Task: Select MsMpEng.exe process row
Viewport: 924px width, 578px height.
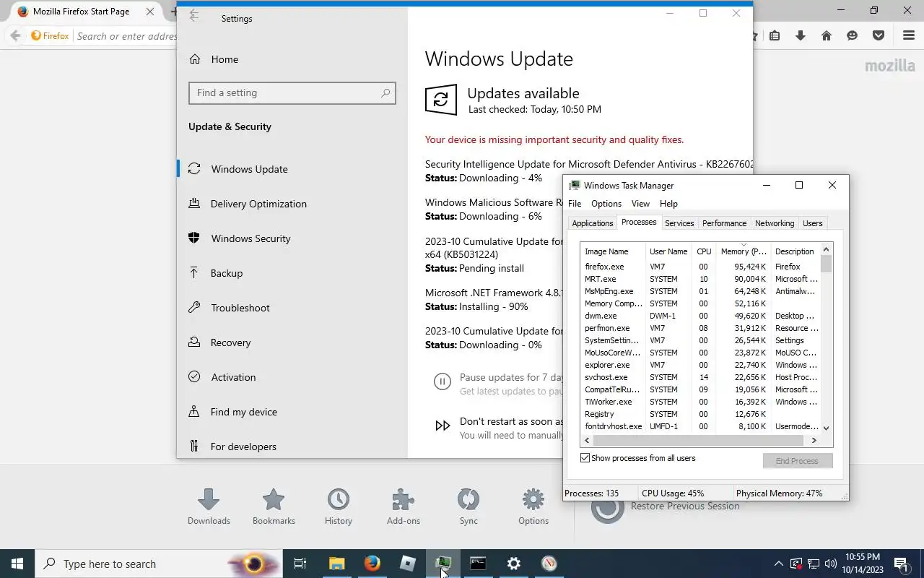Action: pos(700,291)
